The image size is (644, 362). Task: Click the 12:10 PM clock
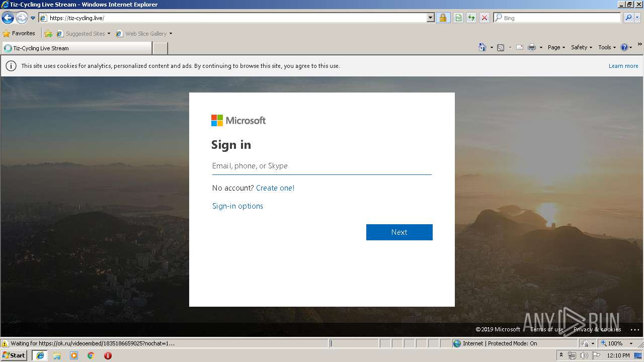[x=618, y=355]
